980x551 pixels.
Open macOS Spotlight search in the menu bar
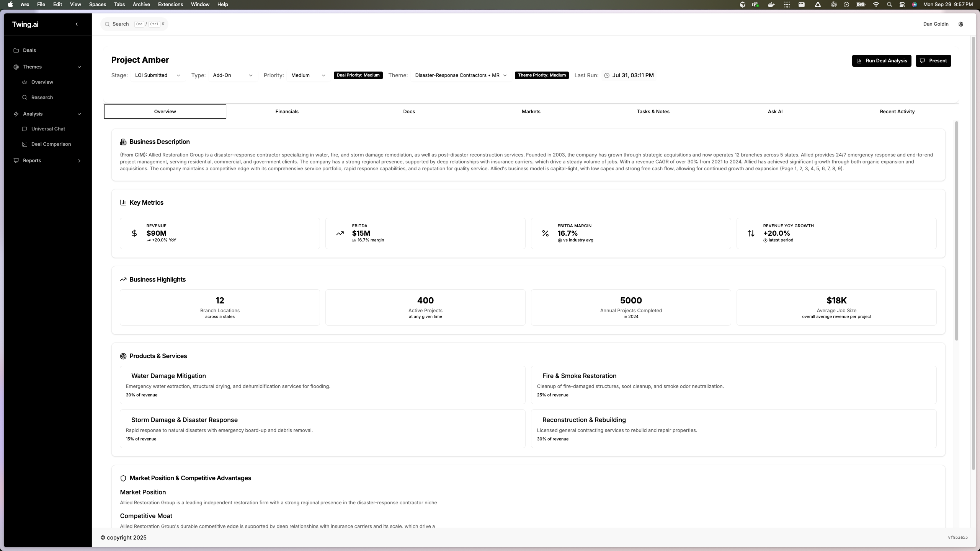point(889,4)
